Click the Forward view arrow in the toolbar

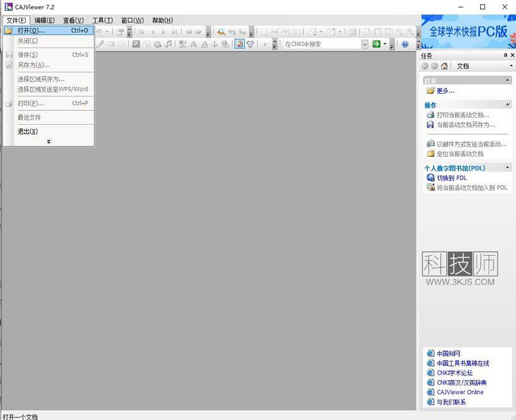pos(198,32)
